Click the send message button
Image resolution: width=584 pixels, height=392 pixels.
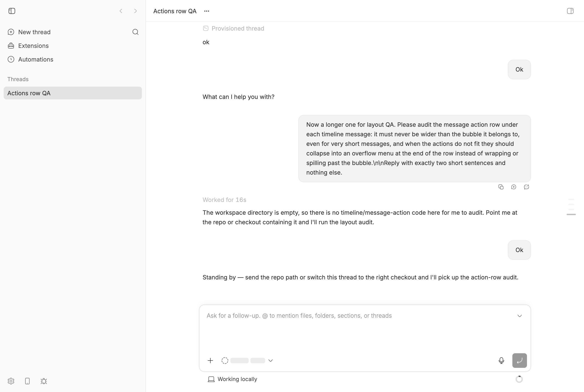click(519, 361)
